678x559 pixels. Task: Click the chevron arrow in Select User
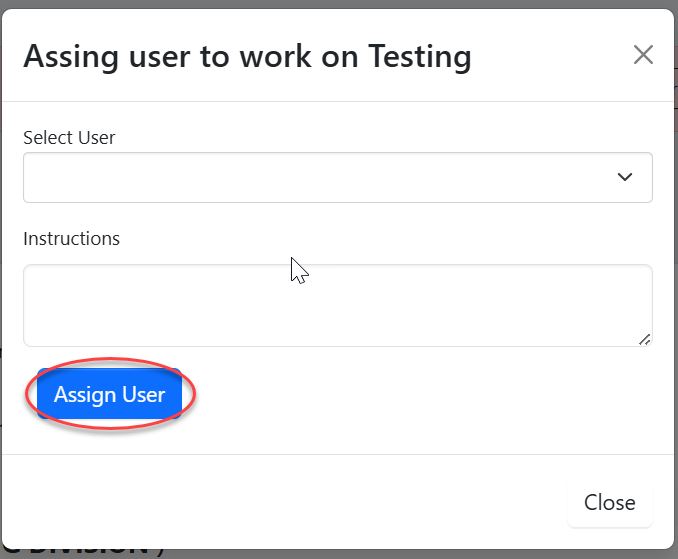(x=625, y=177)
